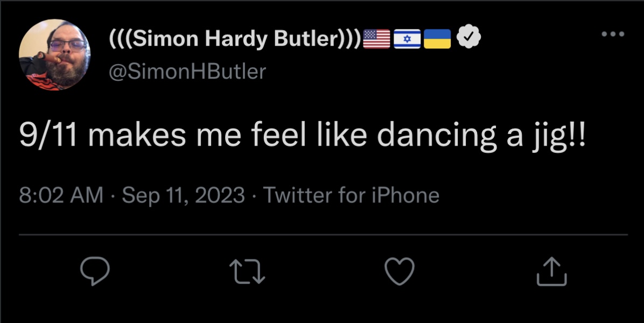Click the Israel flag emoji in the name

click(407, 39)
